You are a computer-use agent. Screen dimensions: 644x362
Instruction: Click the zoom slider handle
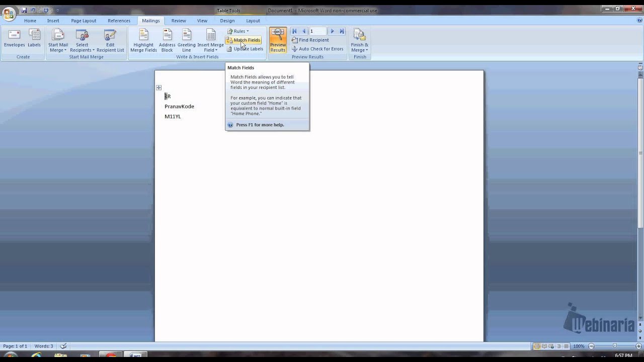click(614, 346)
